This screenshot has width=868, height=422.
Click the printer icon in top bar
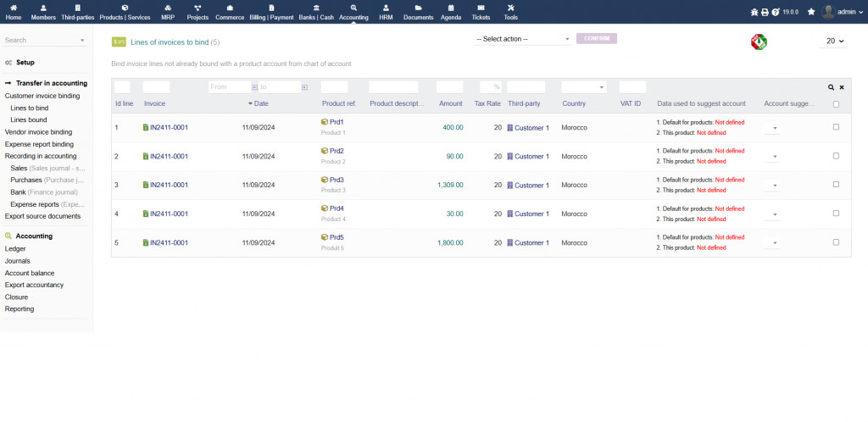point(765,13)
